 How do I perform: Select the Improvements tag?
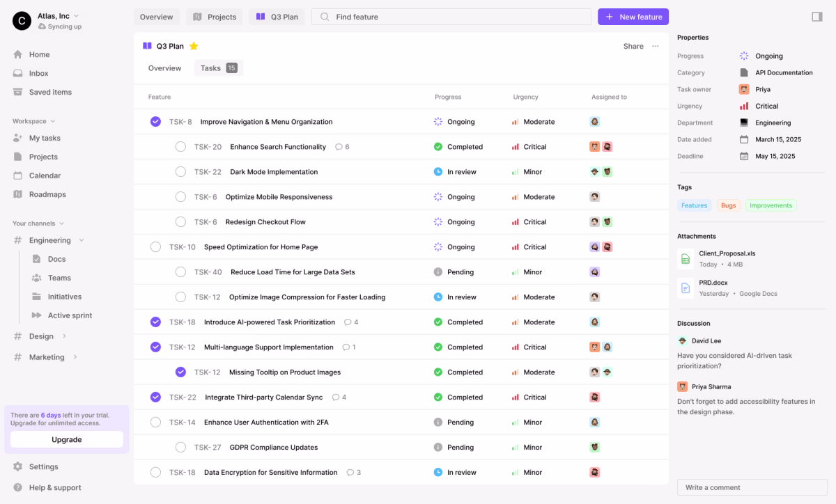point(771,205)
